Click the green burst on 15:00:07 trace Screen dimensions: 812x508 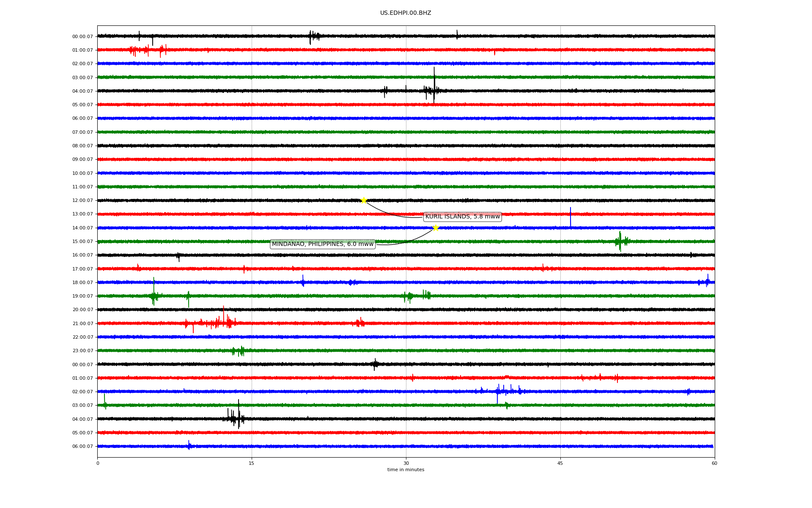620,241
